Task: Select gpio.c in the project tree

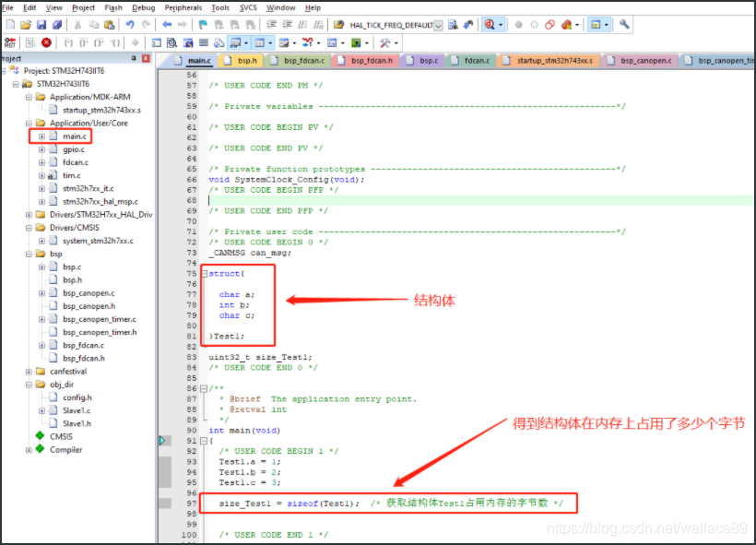Action: tap(73, 149)
